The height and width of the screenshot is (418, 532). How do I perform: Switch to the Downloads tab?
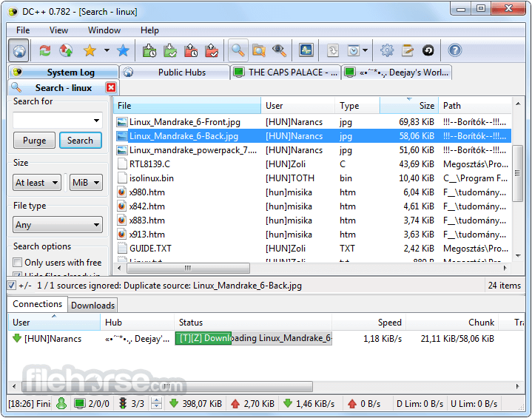(92, 306)
